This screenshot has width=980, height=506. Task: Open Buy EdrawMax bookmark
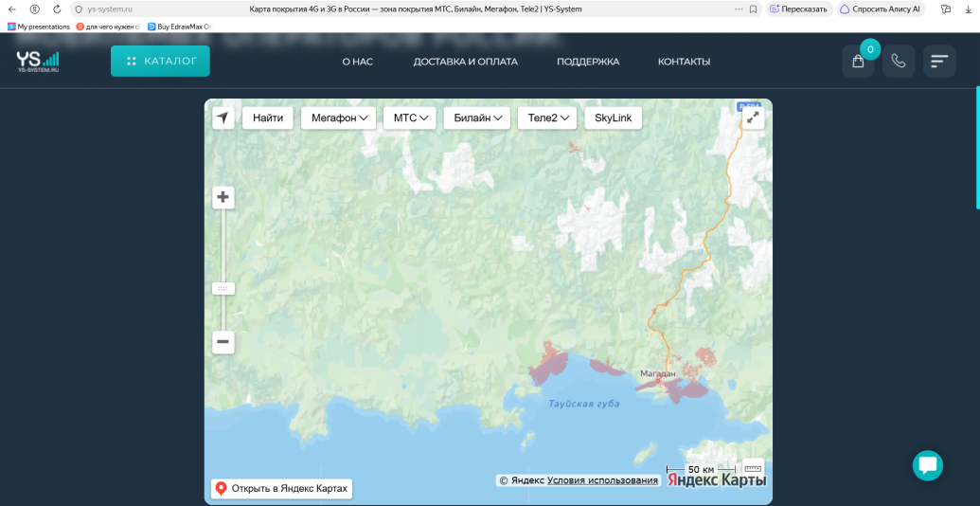tap(180, 27)
